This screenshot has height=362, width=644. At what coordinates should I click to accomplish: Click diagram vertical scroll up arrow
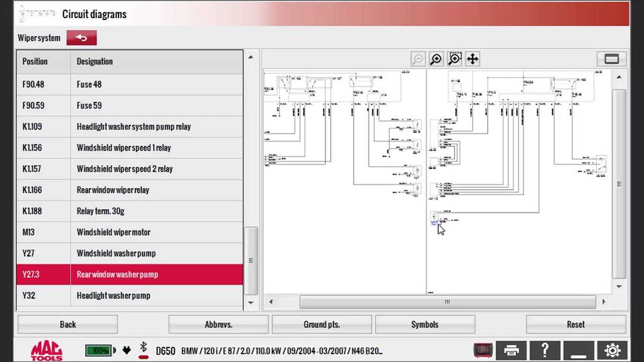619,78
